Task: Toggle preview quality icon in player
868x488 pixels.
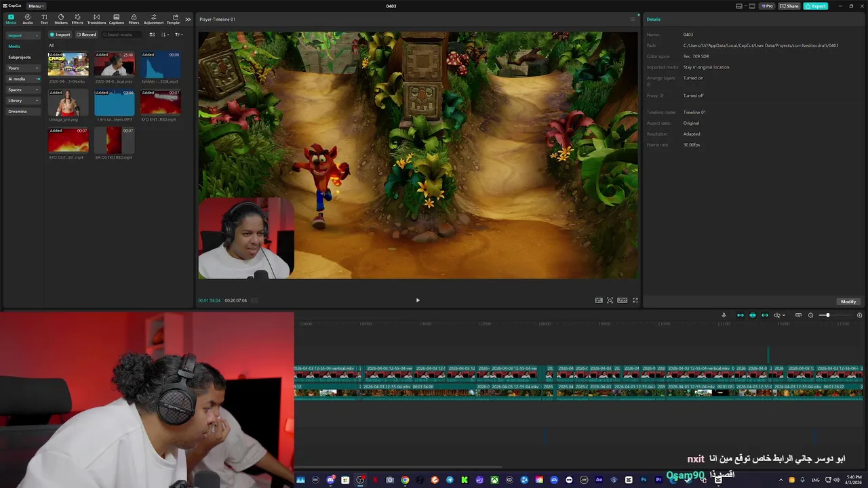Action: pos(599,300)
